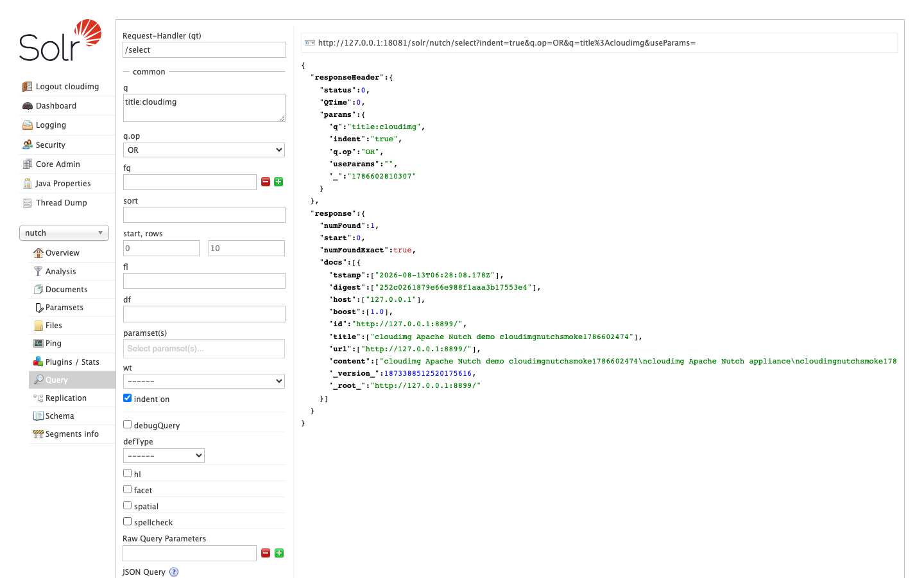Click the Analysis funnel icon
Viewport: 924px width, 578px height.
click(x=38, y=271)
